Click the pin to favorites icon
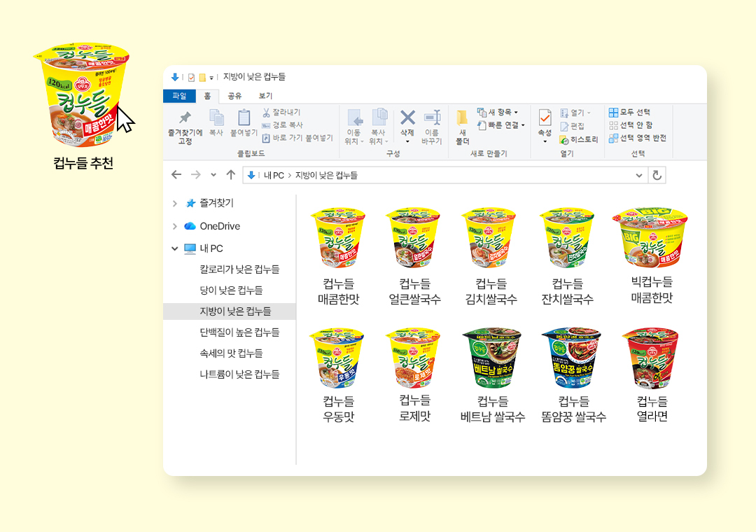This screenshot has height=532, width=756. click(x=185, y=118)
